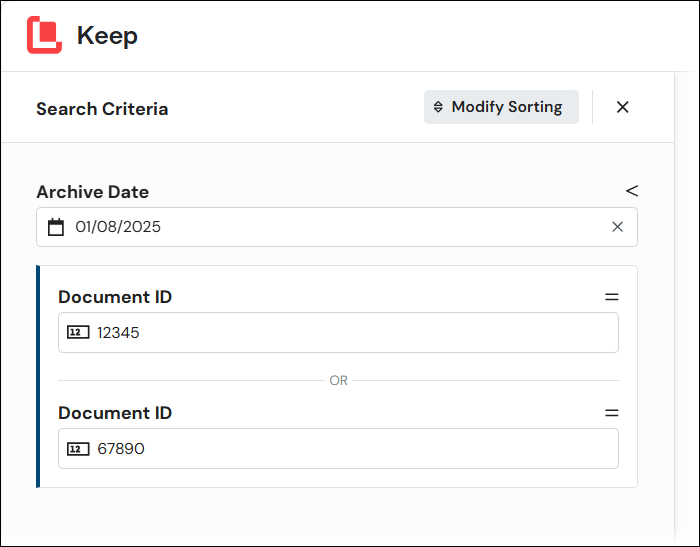
Task: Change the Archive Date less-than operator
Action: click(x=632, y=191)
